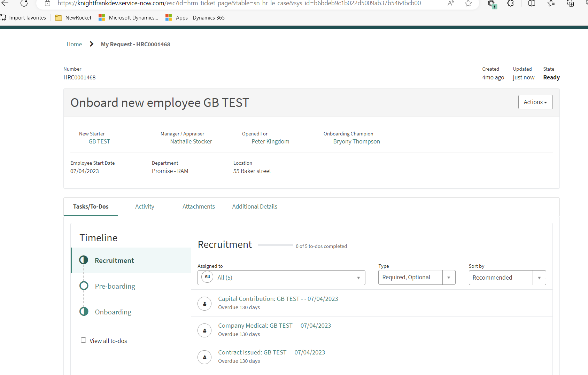
Task: Open the Capital Contribution: GB TEST to-do
Action: pyautogui.click(x=278, y=299)
